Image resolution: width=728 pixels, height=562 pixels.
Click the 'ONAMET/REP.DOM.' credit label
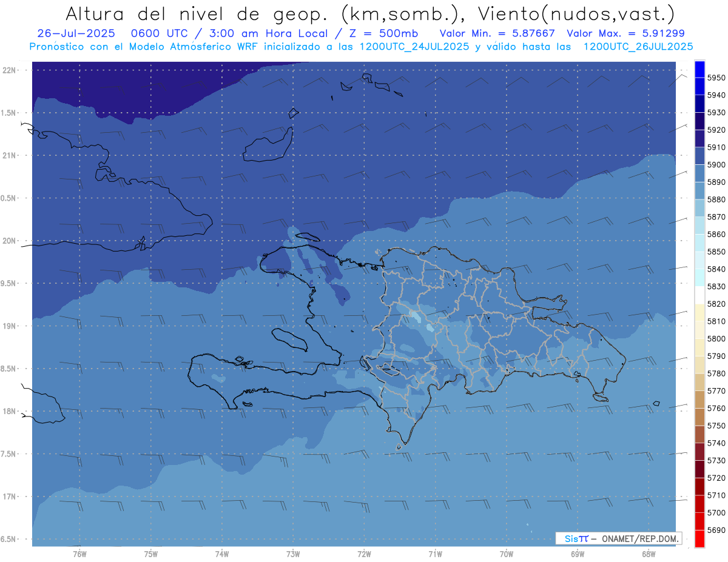[640, 538]
